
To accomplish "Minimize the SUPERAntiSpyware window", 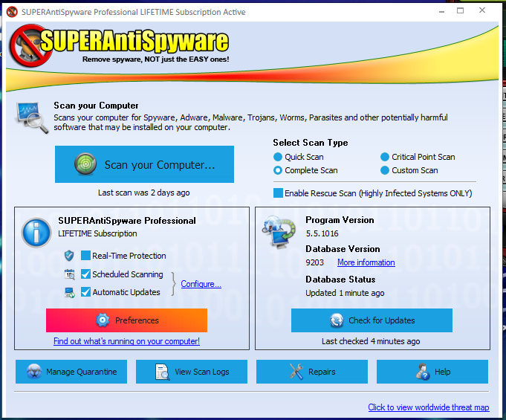I will click(x=442, y=11).
